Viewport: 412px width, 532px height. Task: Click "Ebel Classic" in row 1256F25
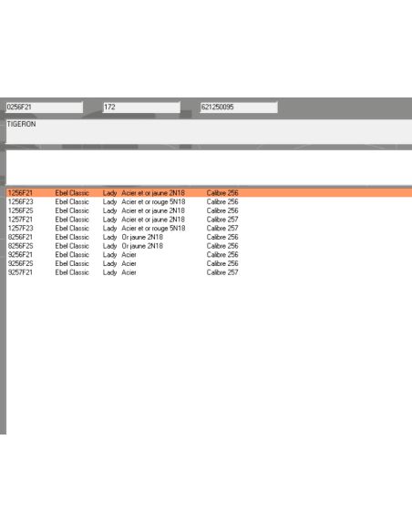pos(72,210)
